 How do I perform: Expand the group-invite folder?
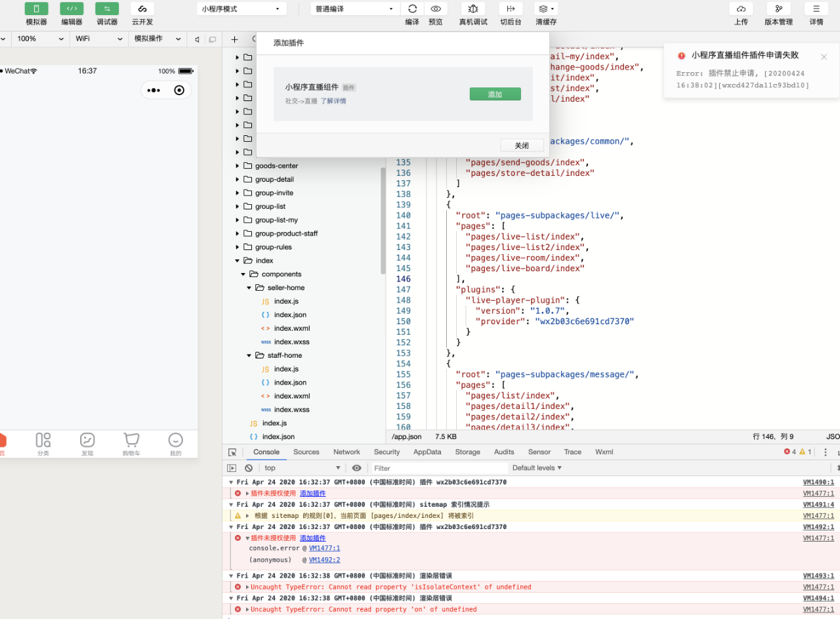pos(238,193)
